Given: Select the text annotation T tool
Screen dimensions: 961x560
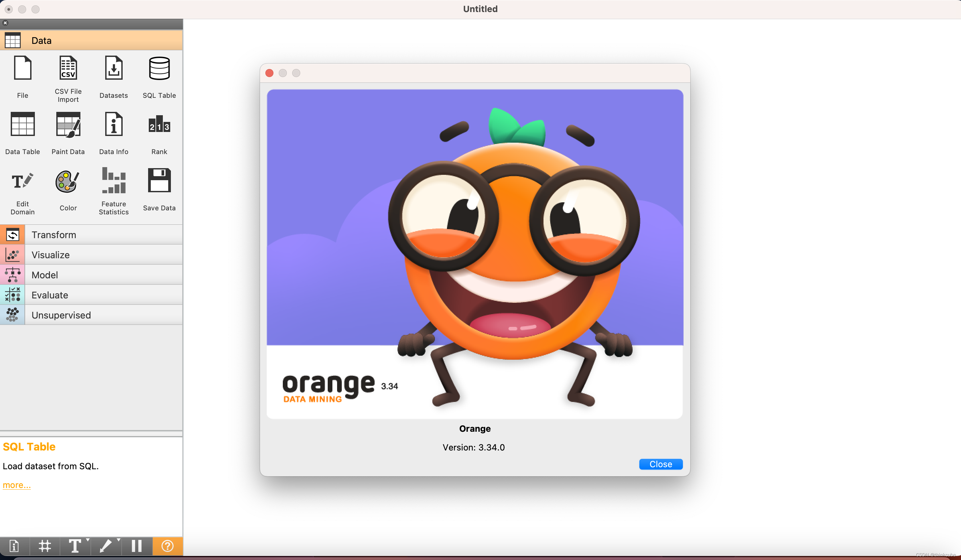Looking at the screenshot, I should click(75, 546).
